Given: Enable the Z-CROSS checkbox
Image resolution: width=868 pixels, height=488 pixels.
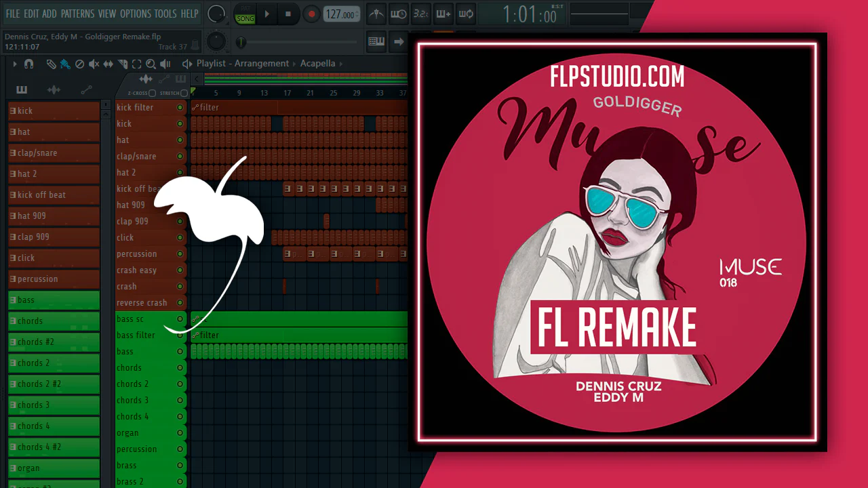Looking at the screenshot, I should click(x=152, y=93).
